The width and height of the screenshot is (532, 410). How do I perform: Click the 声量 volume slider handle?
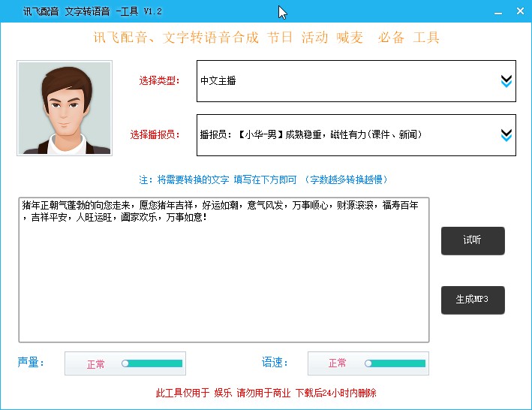(125, 363)
